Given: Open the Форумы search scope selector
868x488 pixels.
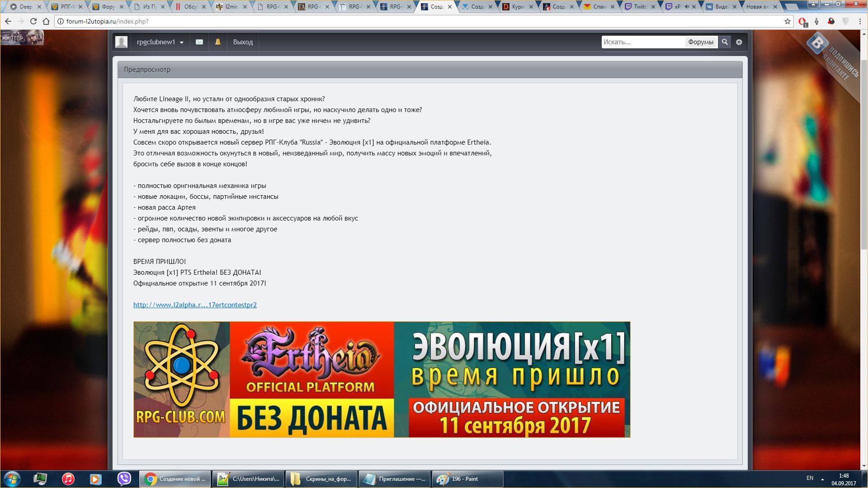Looking at the screenshot, I should tap(701, 42).
